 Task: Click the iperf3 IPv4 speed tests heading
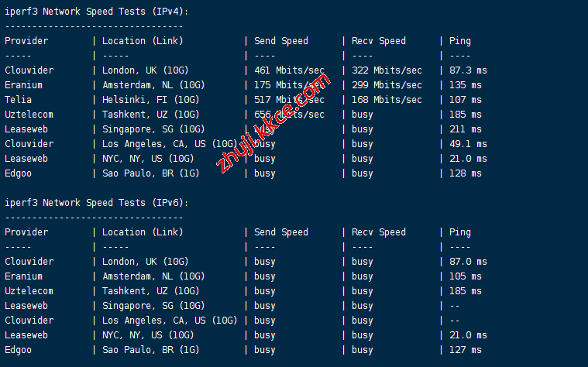click(x=96, y=12)
